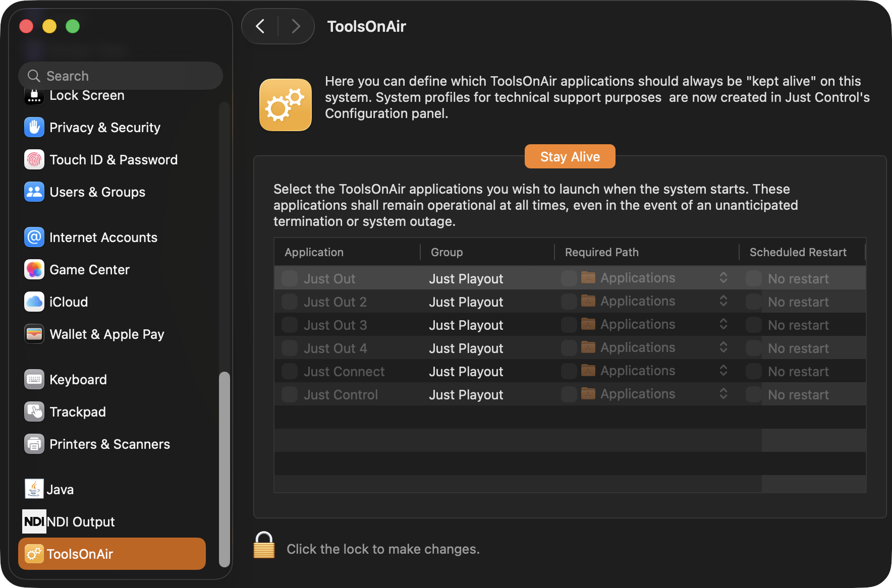The height and width of the screenshot is (588, 892).
Task: Click Applications folder icon in Just Out 4 row
Action: [x=588, y=347]
